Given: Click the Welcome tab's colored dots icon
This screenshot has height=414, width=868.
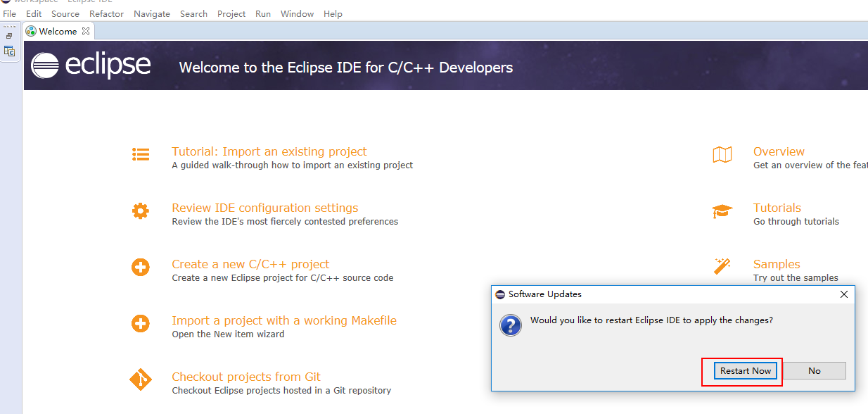Looking at the screenshot, I should (31, 31).
